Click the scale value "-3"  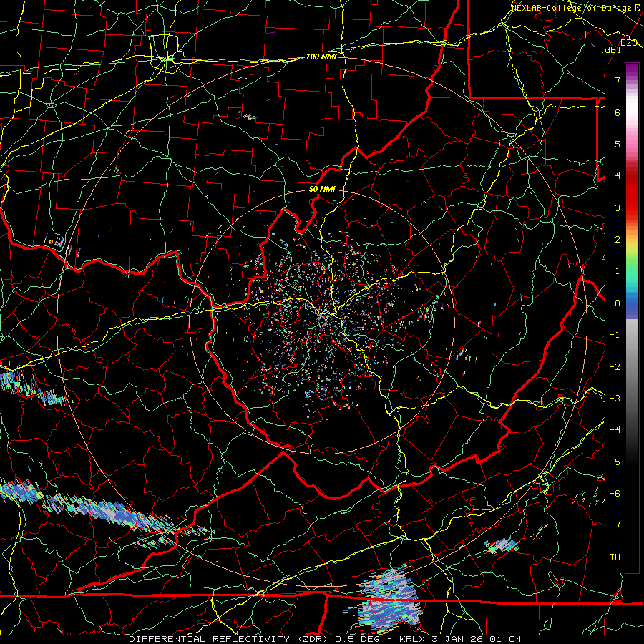615,399
